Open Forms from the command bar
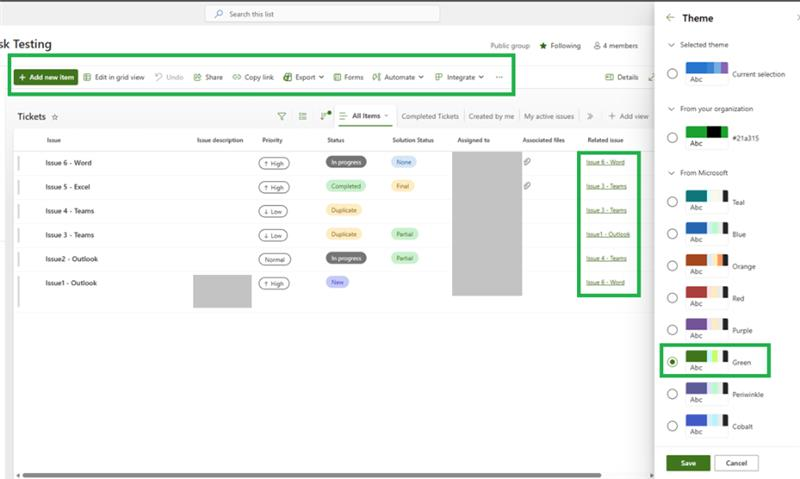800x479 pixels. pyautogui.click(x=348, y=77)
